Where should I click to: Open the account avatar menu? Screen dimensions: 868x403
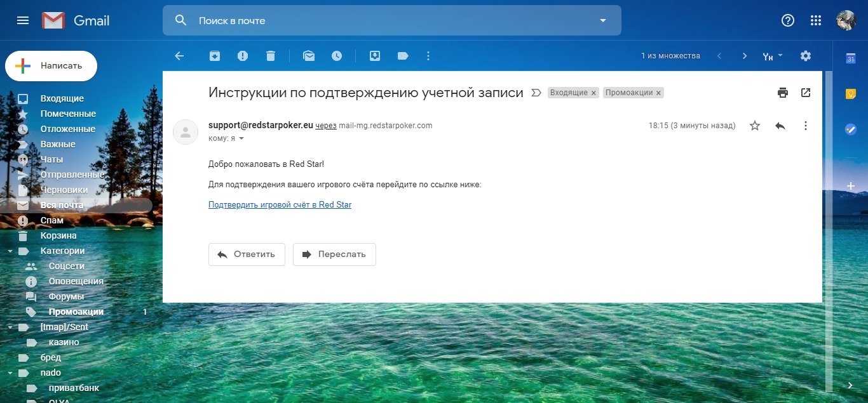tap(846, 20)
